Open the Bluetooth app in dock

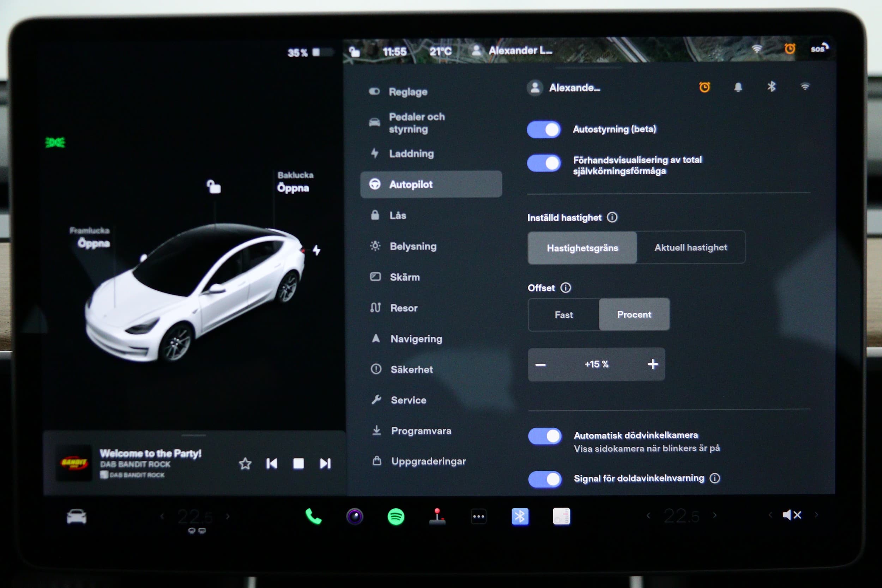520,516
